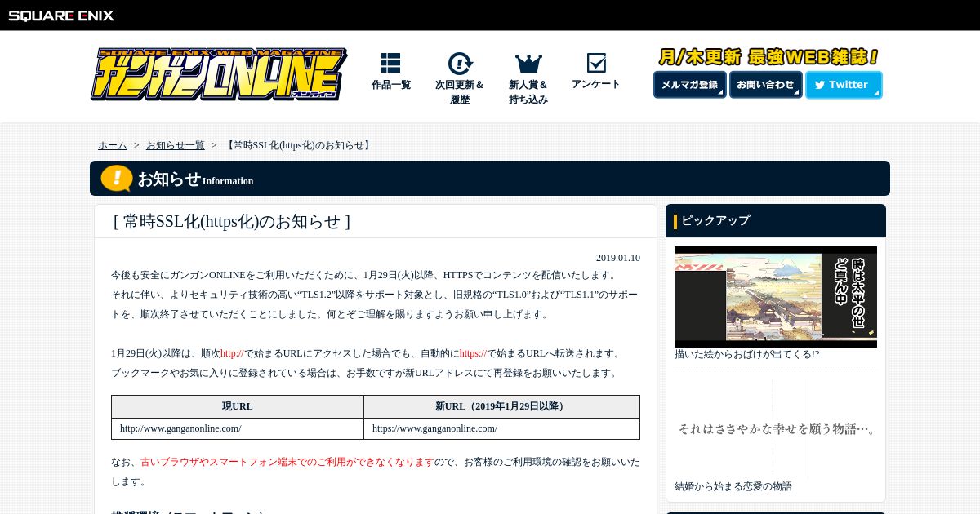Click the 現URL table header

pos(238,406)
